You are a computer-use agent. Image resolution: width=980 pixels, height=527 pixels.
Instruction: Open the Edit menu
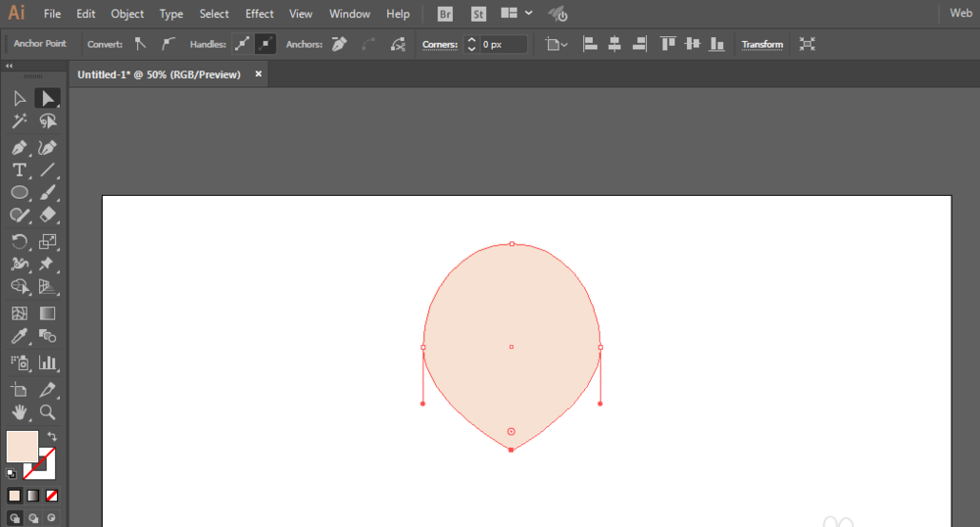point(85,14)
